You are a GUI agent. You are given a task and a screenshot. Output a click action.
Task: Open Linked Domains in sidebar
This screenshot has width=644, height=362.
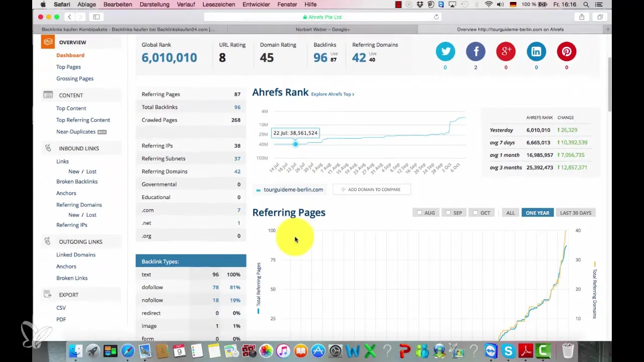tap(76, 255)
